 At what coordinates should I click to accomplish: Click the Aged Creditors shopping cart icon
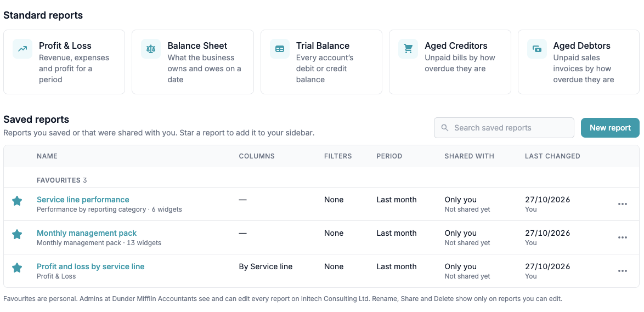tap(408, 49)
